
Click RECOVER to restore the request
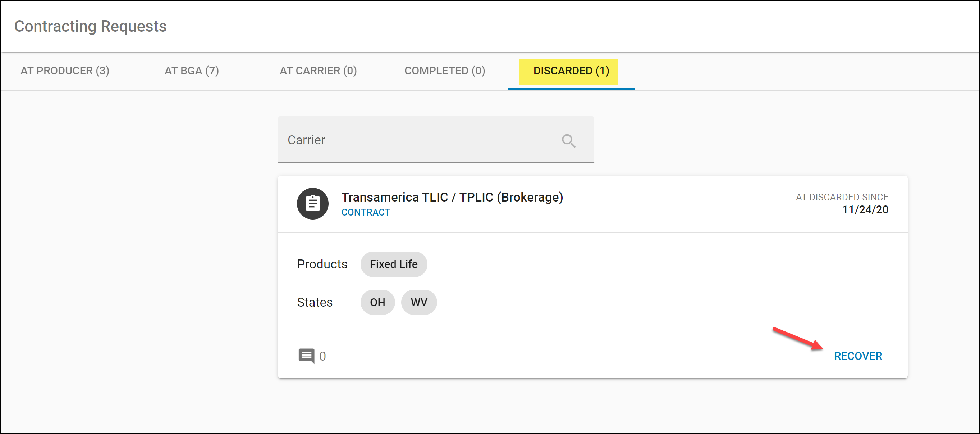point(857,356)
